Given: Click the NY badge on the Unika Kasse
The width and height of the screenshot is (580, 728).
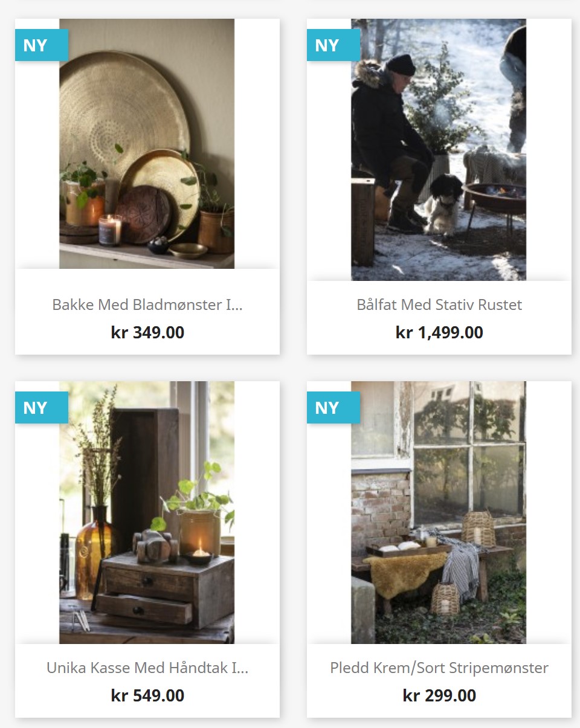Looking at the screenshot, I should click(x=42, y=408).
